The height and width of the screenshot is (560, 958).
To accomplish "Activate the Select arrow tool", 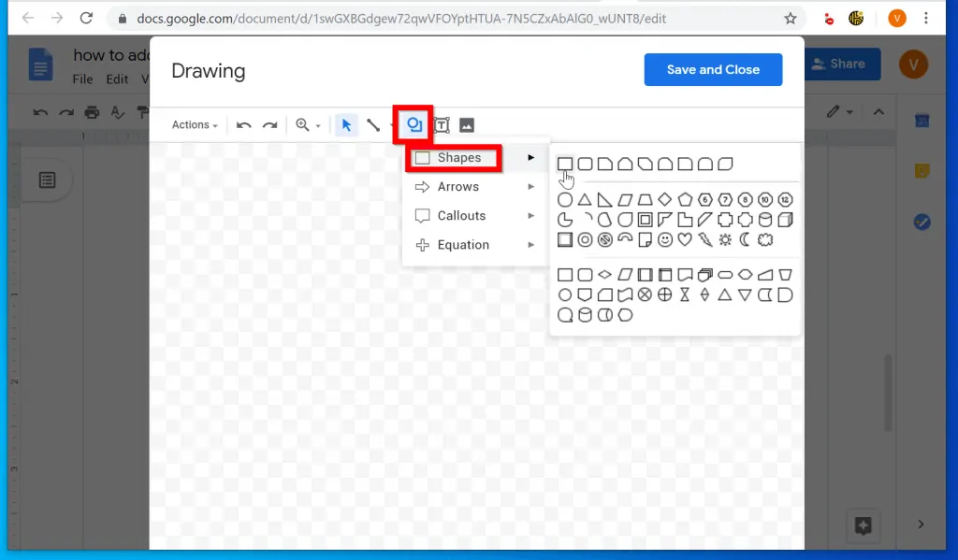I will coord(347,124).
